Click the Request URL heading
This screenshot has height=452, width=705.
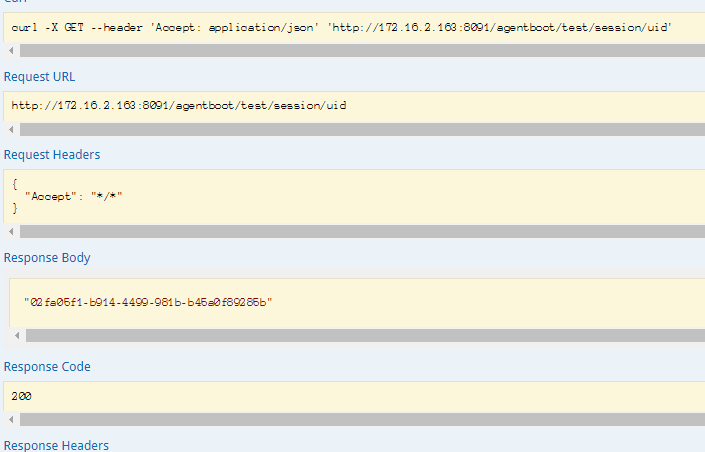click(39, 77)
